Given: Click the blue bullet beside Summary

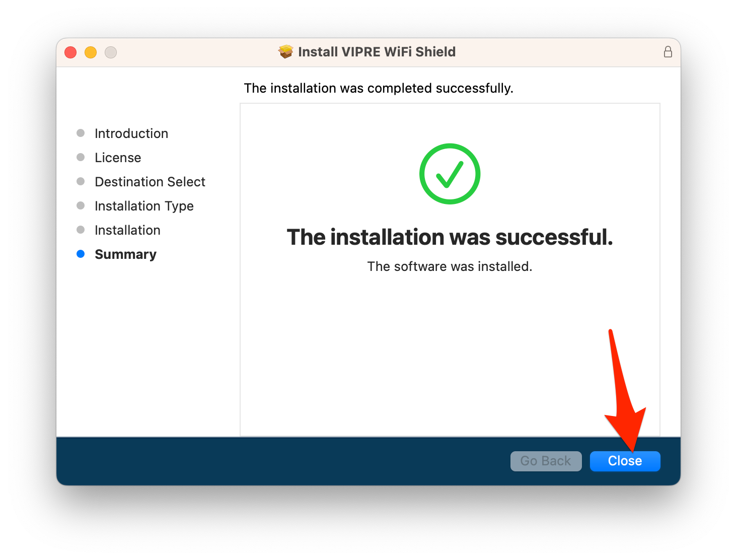Looking at the screenshot, I should [81, 254].
